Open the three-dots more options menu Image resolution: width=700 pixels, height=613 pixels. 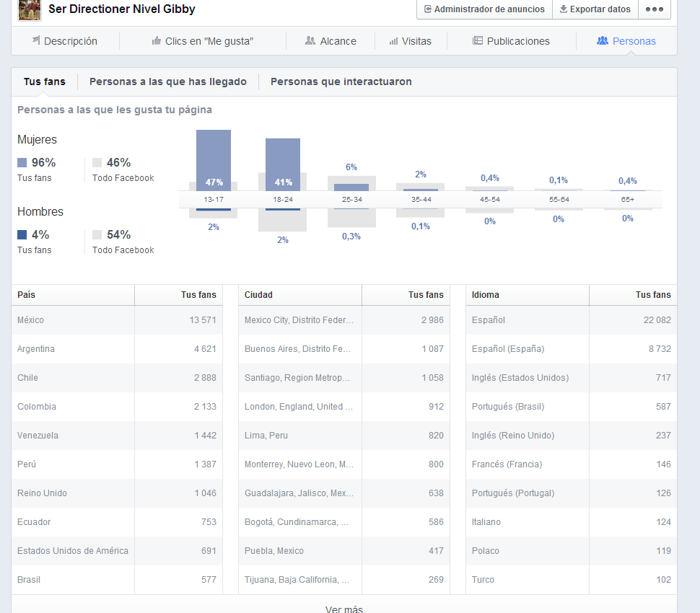coord(654,9)
